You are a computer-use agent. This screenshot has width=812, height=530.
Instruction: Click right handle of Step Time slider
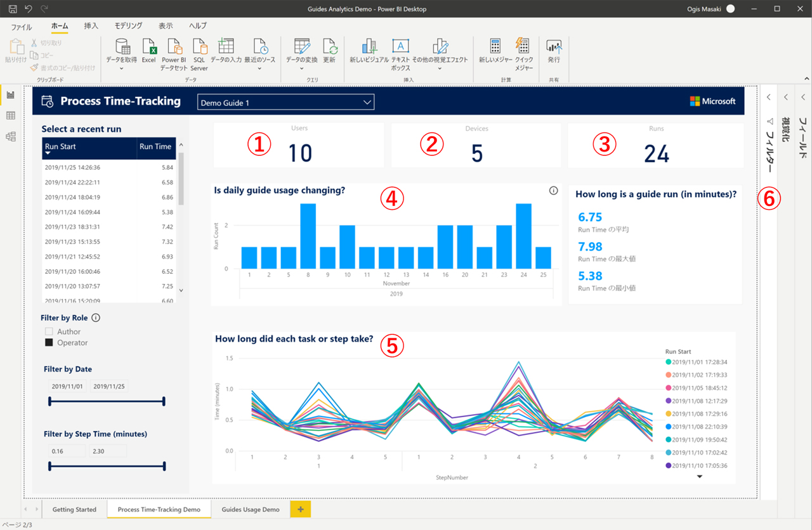coord(164,466)
